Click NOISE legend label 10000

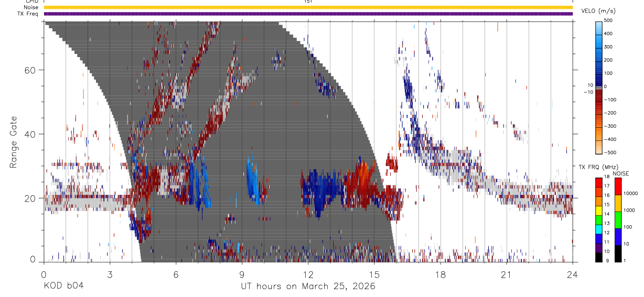click(x=630, y=193)
